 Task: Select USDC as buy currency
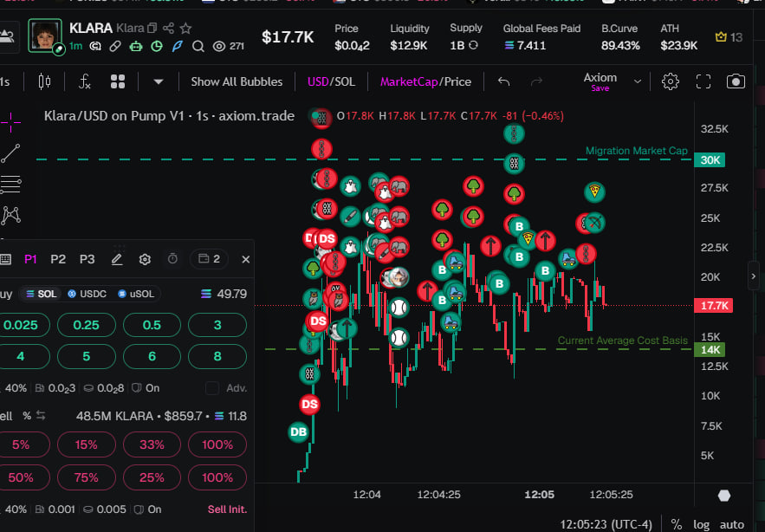pyautogui.click(x=88, y=294)
